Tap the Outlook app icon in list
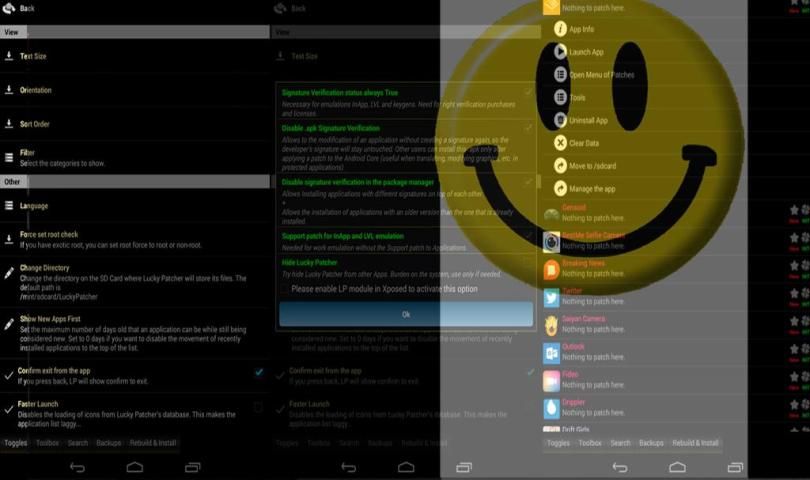This screenshot has width=810, height=480. (551, 352)
